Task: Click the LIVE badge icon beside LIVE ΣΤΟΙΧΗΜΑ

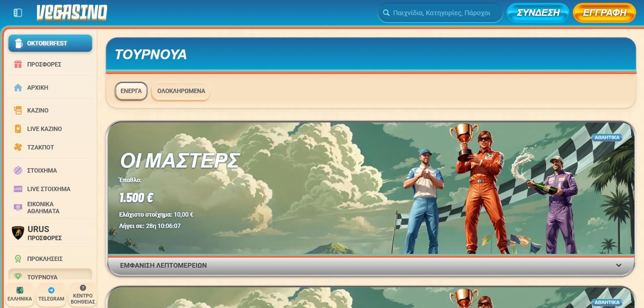Action: click(18, 189)
